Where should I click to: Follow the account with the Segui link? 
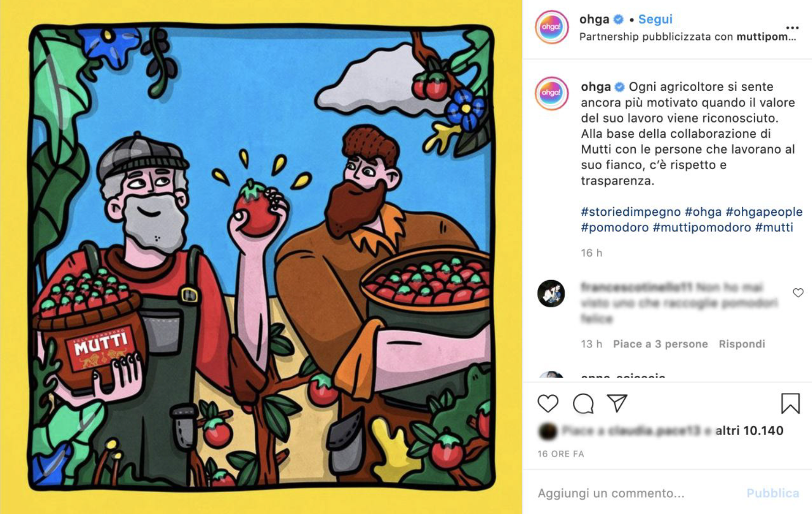pos(655,19)
